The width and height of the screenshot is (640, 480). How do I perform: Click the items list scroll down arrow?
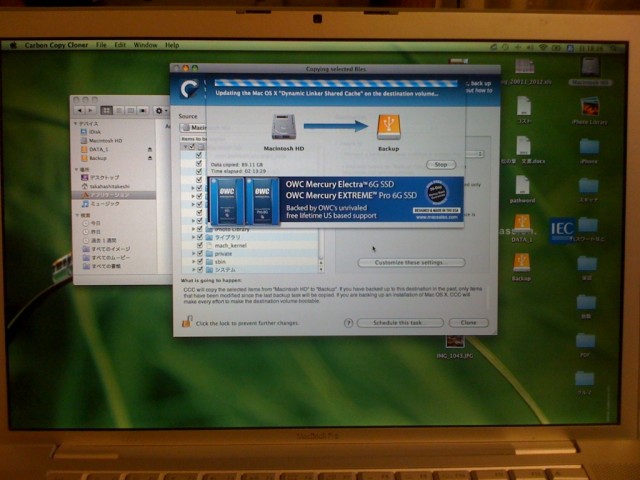(x=321, y=269)
